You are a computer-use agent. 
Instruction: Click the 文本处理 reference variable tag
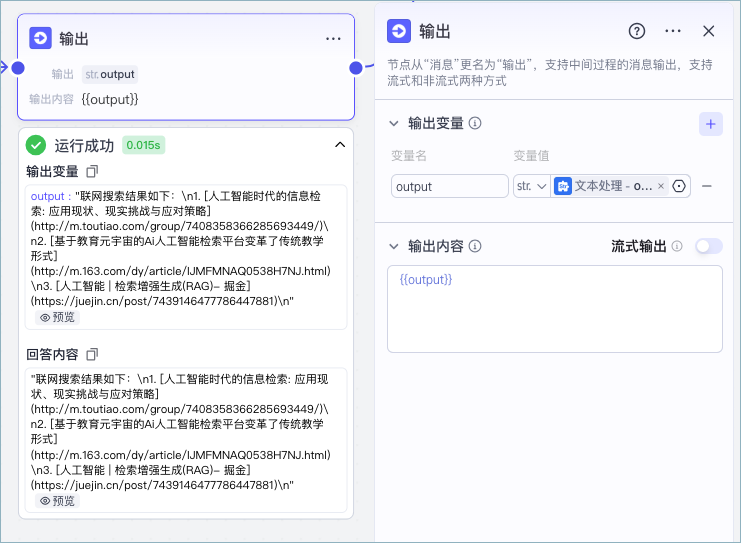click(609, 186)
